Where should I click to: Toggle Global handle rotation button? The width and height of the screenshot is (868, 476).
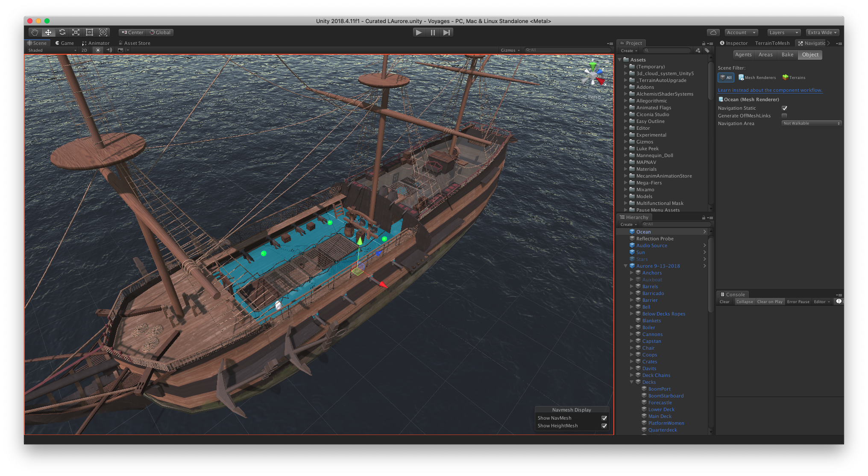pos(160,32)
